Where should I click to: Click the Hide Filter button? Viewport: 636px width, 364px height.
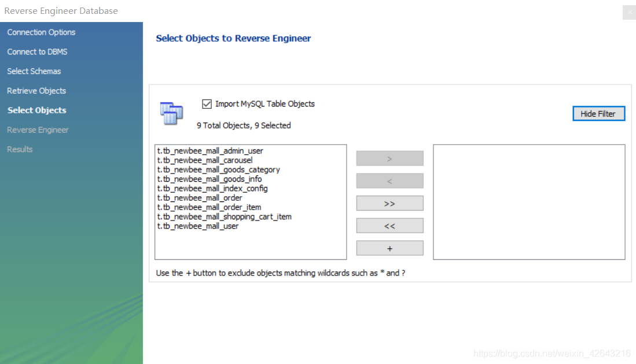tap(599, 113)
